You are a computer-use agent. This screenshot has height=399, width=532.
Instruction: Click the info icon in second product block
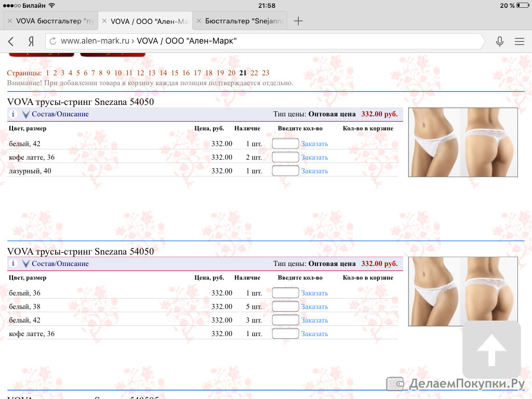coord(13,263)
